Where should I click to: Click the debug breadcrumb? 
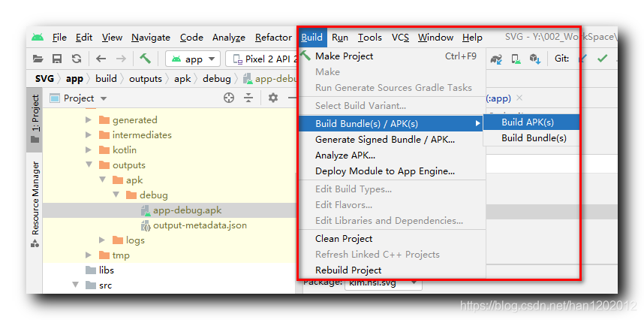pyautogui.click(x=216, y=78)
